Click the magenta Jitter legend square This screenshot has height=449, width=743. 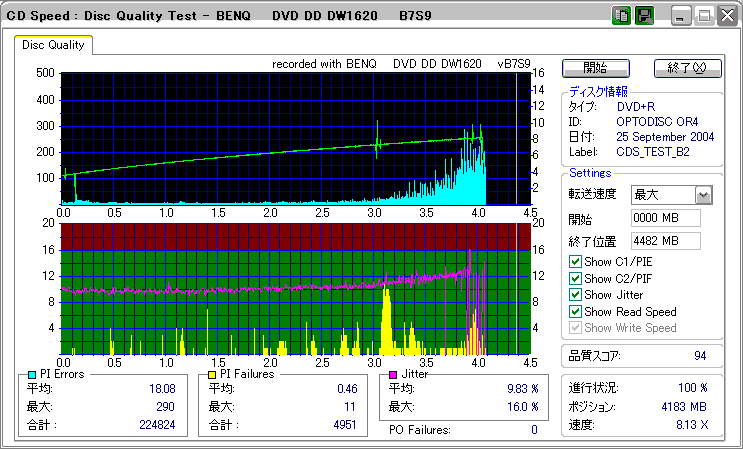[x=393, y=374]
